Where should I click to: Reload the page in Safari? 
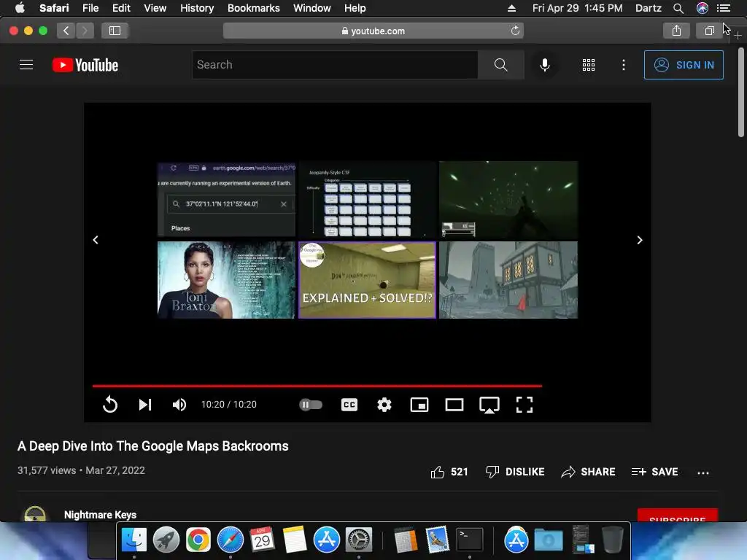pos(515,31)
